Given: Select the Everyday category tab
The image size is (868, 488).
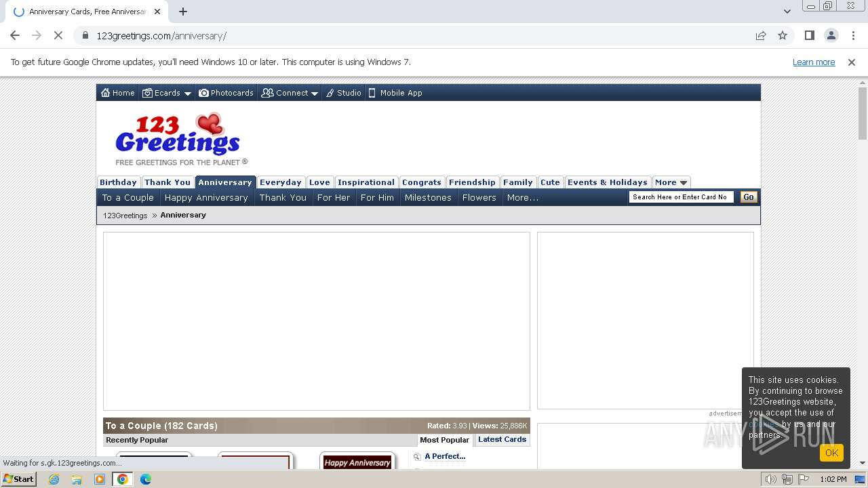Looking at the screenshot, I should point(280,182).
